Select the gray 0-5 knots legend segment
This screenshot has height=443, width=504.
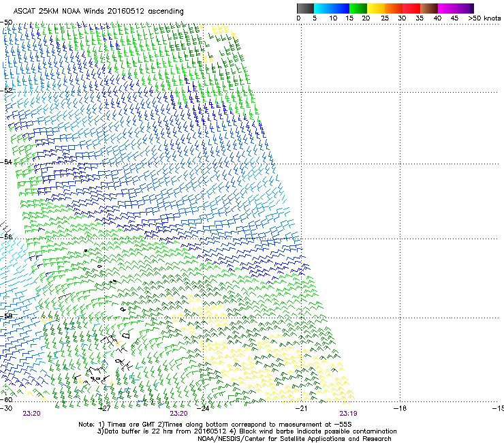[x=305, y=8]
